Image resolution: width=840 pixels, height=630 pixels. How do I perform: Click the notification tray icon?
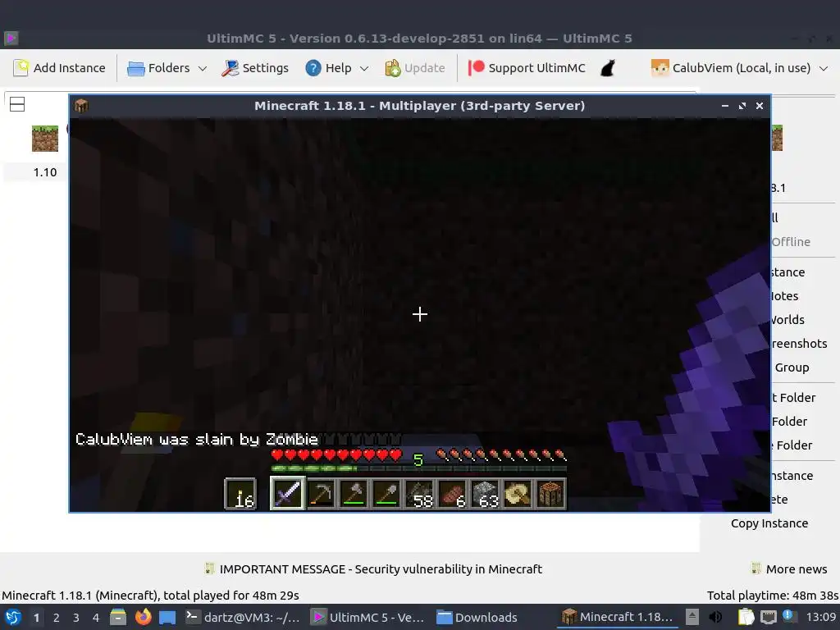[789, 617]
